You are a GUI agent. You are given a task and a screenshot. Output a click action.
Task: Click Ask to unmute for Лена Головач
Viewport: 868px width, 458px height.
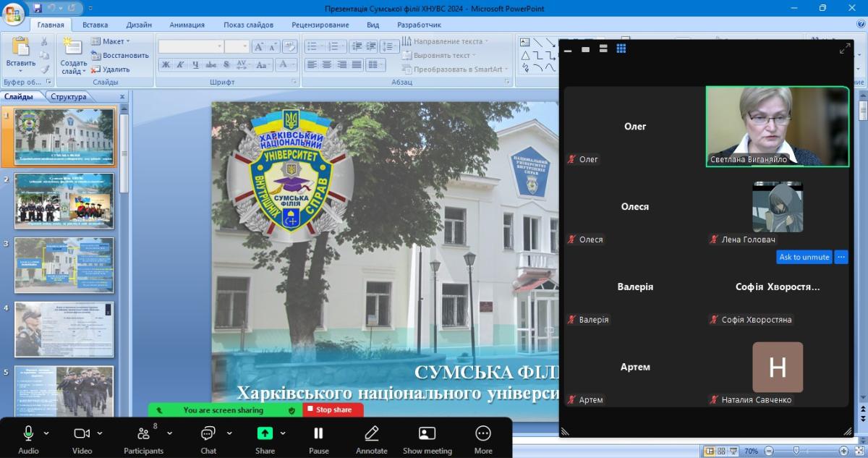[x=804, y=257]
